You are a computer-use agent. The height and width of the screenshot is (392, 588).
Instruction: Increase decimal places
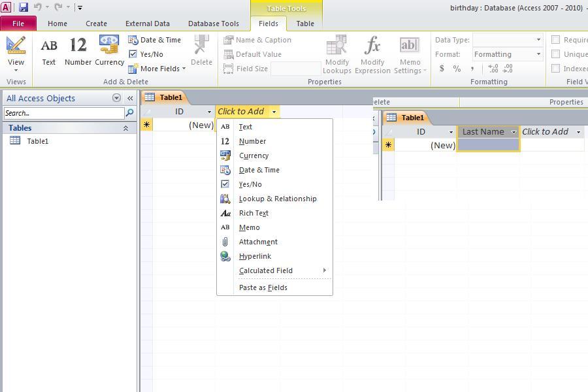coord(493,68)
